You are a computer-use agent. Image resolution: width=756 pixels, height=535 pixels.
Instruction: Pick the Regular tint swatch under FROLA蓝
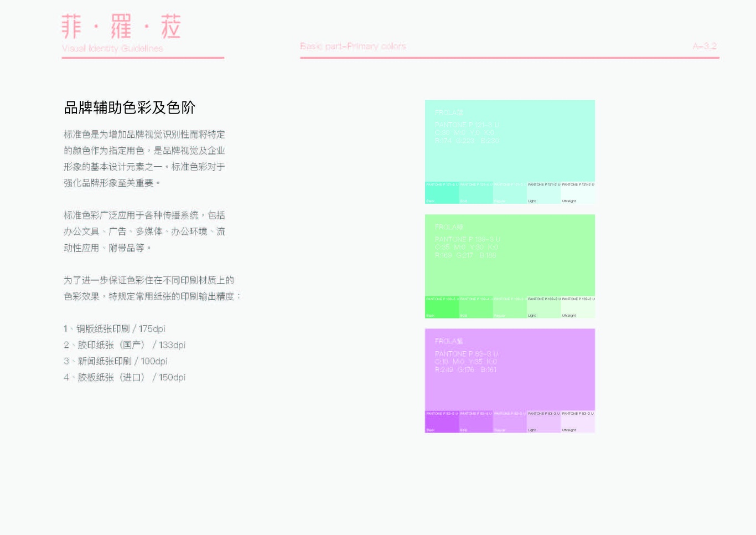[x=510, y=193]
